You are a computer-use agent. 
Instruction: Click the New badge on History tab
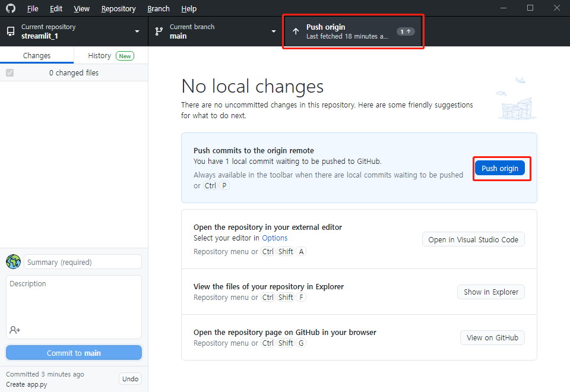click(125, 56)
